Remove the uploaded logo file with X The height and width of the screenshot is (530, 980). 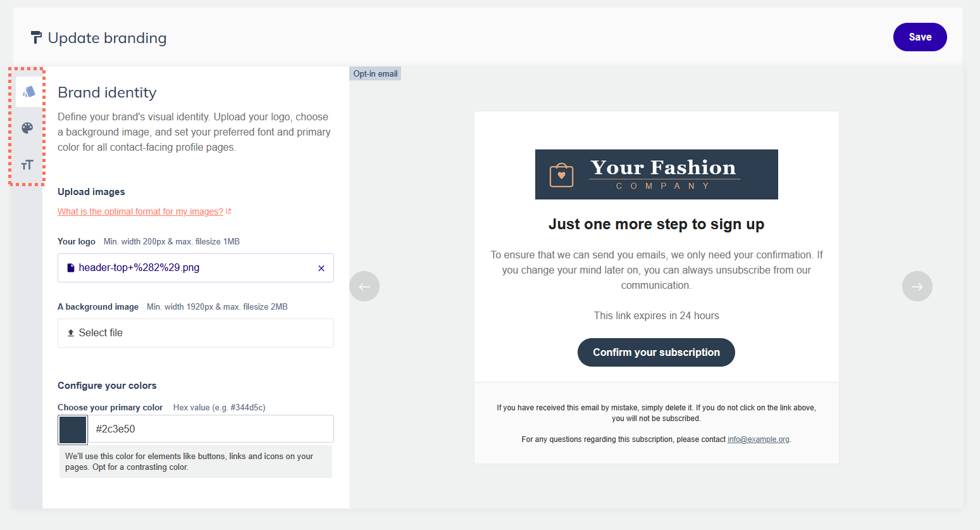pyautogui.click(x=321, y=268)
